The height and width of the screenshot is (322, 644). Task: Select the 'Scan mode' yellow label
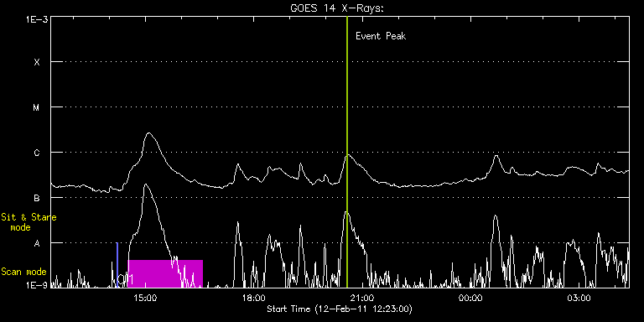point(23,272)
